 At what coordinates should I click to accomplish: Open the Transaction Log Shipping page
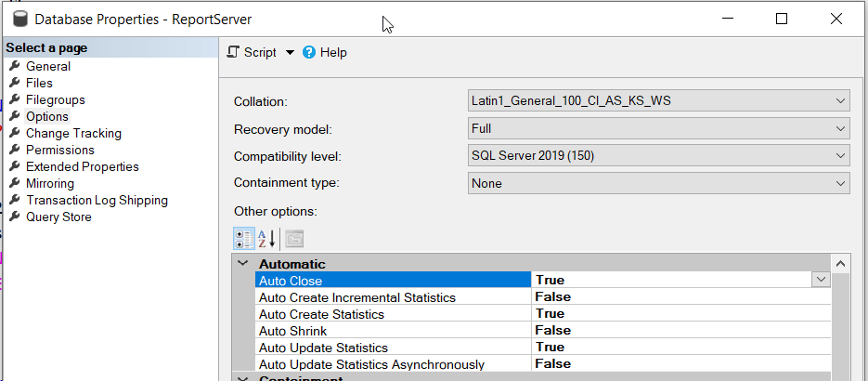[x=97, y=201]
